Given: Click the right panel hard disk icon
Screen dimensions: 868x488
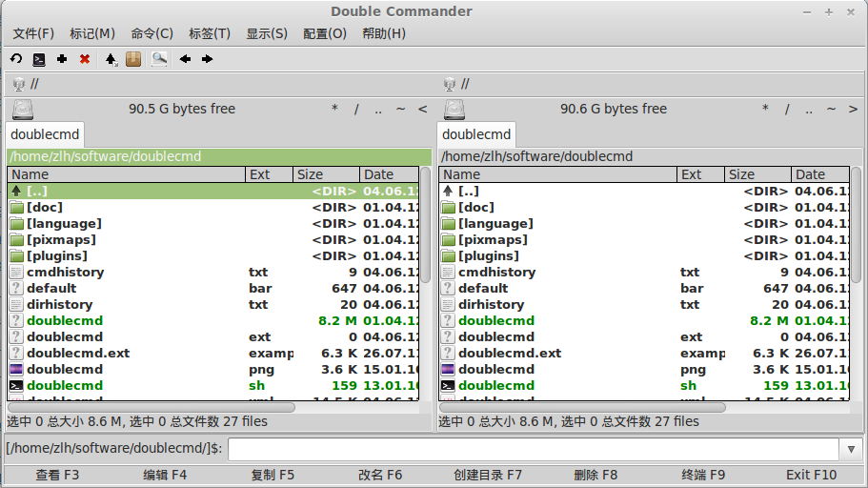Looking at the screenshot, I should [x=454, y=109].
